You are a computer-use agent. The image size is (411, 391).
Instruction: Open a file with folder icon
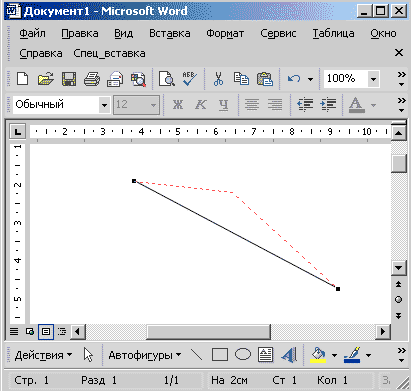[46, 79]
